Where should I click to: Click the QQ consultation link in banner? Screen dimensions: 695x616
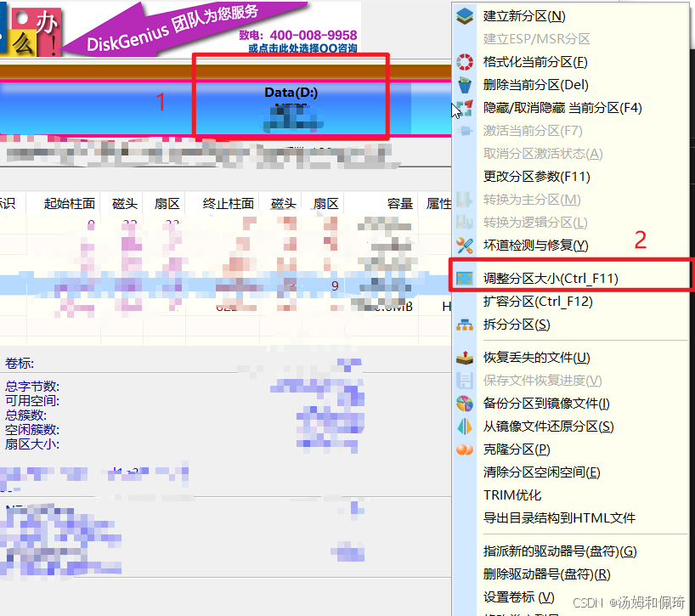coord(302,48)
